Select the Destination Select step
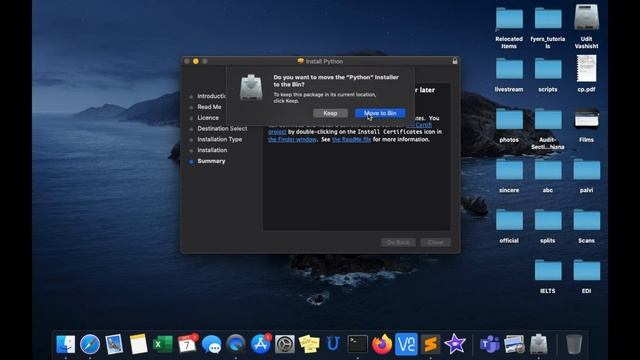Screen dimensions: 640x360 coord(222,129)
